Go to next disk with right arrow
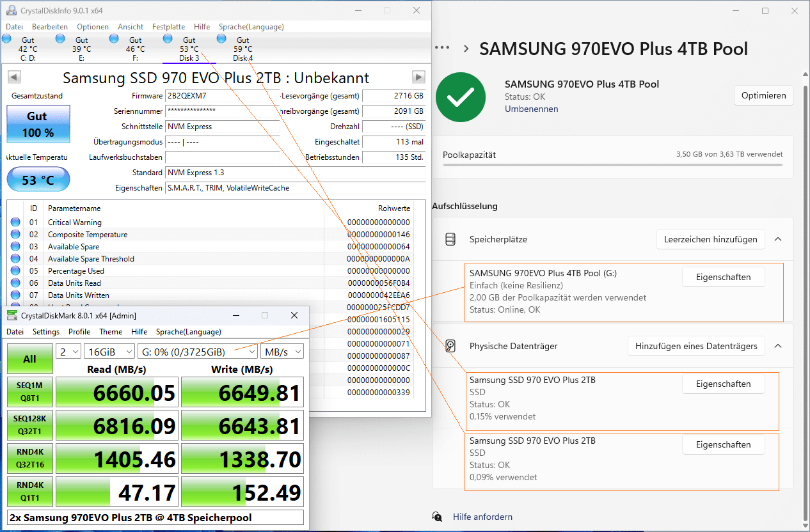 pos(418,77)
